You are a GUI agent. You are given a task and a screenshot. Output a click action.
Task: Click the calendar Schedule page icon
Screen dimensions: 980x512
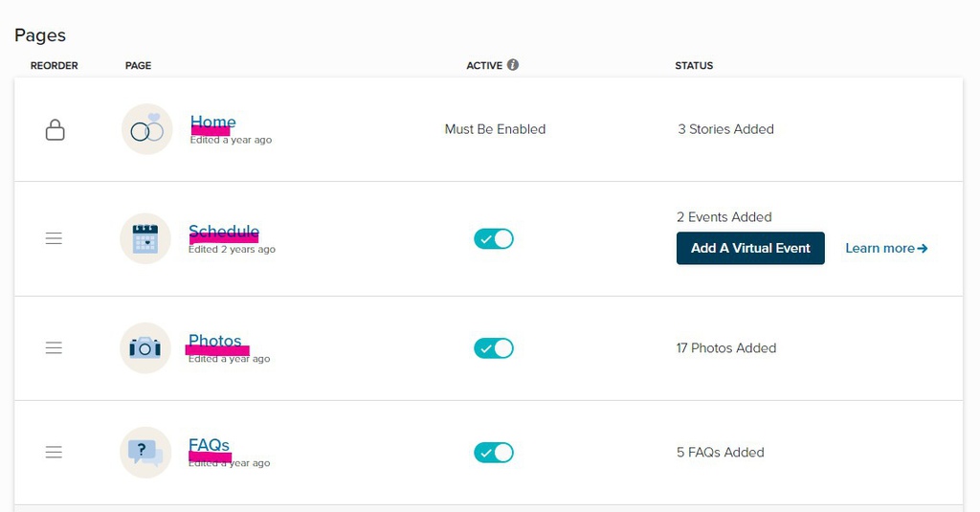pos(145,238)
